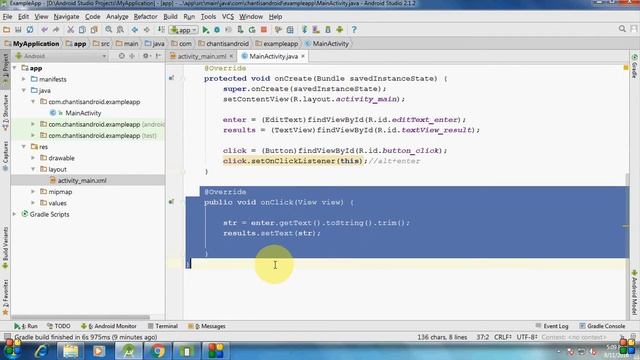Image resolution: width=640 pixels, height=360 pixels.
Task: Click the CRLF line separator selector
Action: pos(502,337)
